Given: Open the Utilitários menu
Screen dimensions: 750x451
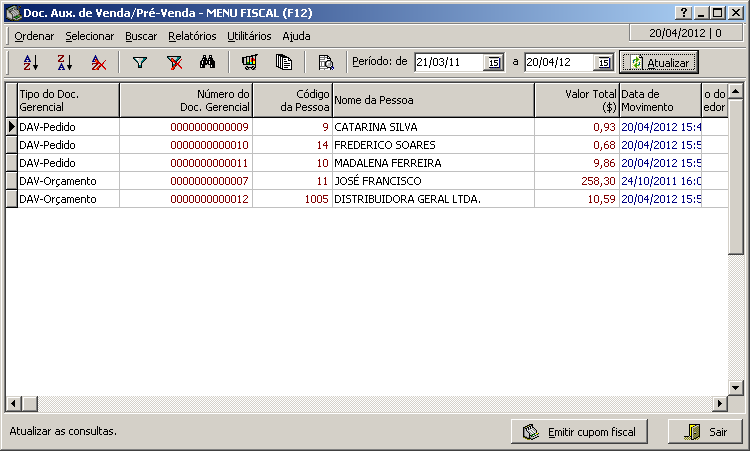Looking at the screenshot, I should coord(249,35).
